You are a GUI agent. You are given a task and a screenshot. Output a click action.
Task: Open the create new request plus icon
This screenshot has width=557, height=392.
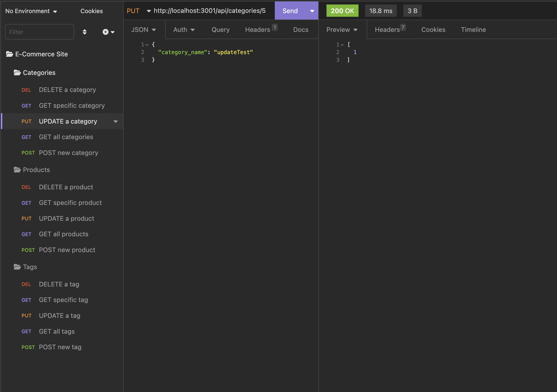[105, 32]
